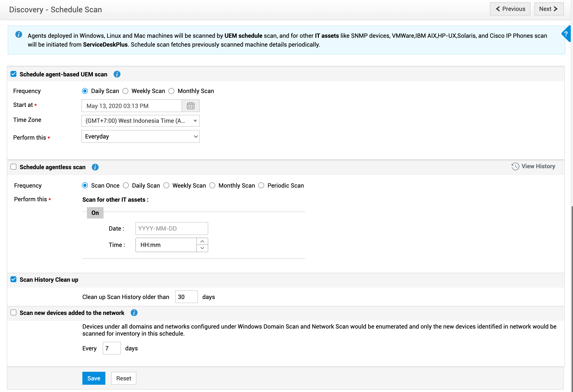Decrease time using the down stepper arrow
573x392 pixels.
tap(202, 248)
